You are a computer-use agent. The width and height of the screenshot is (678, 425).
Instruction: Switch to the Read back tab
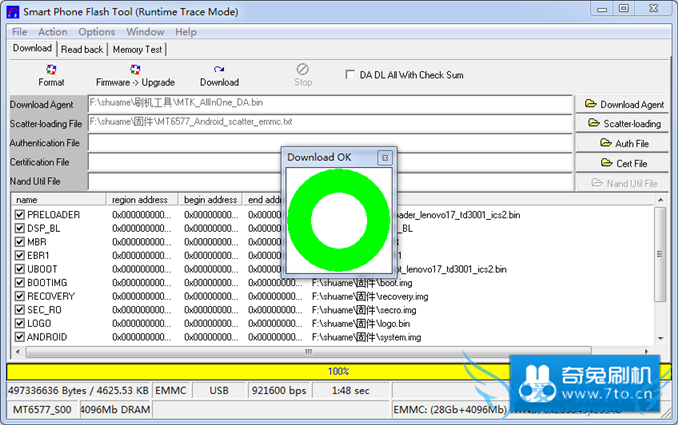coord(82,49)
